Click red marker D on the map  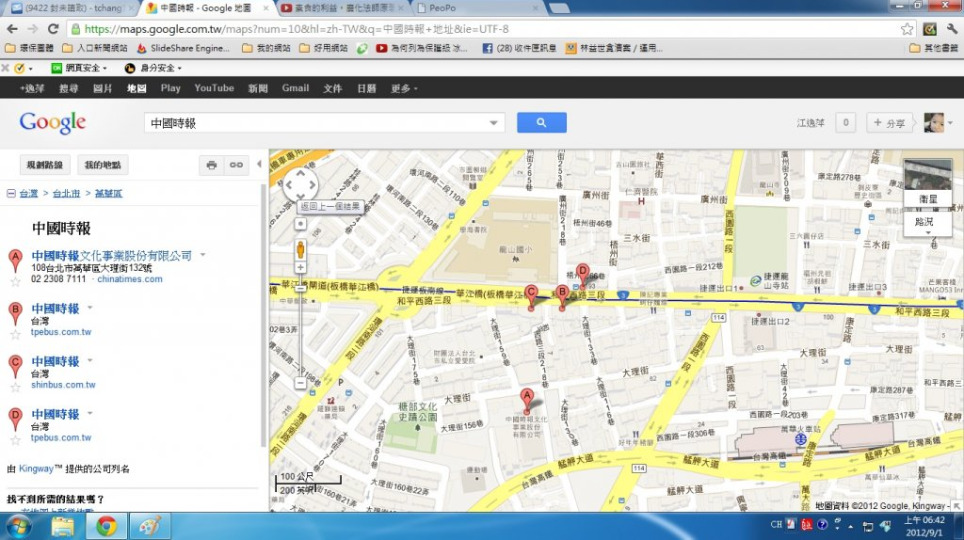(582, 272)
